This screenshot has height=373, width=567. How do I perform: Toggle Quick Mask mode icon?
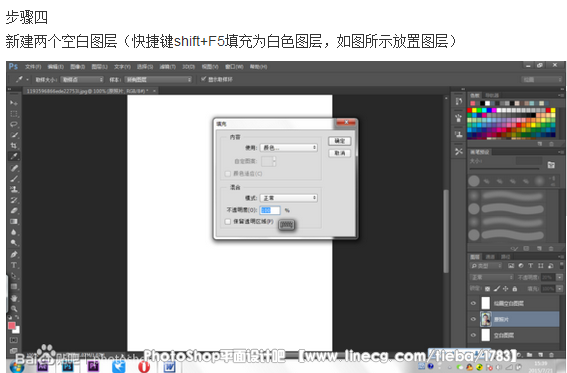[x=14, y=340]
